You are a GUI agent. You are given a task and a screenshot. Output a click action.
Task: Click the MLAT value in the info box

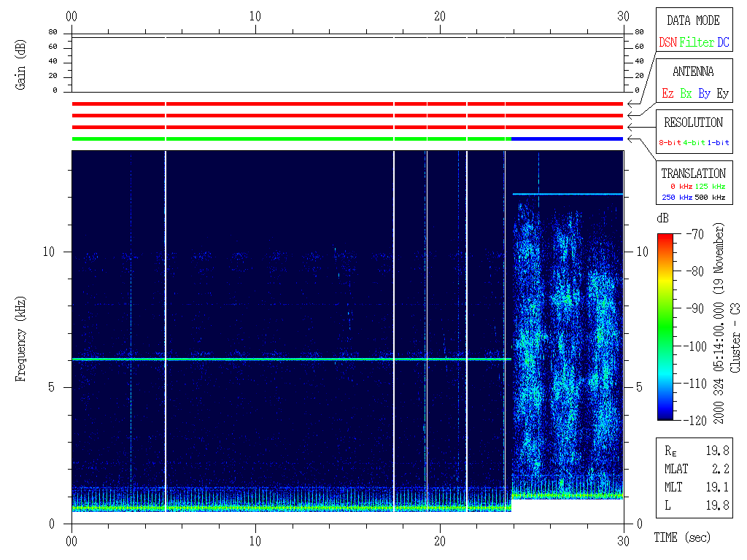click(x=718, y=468)
